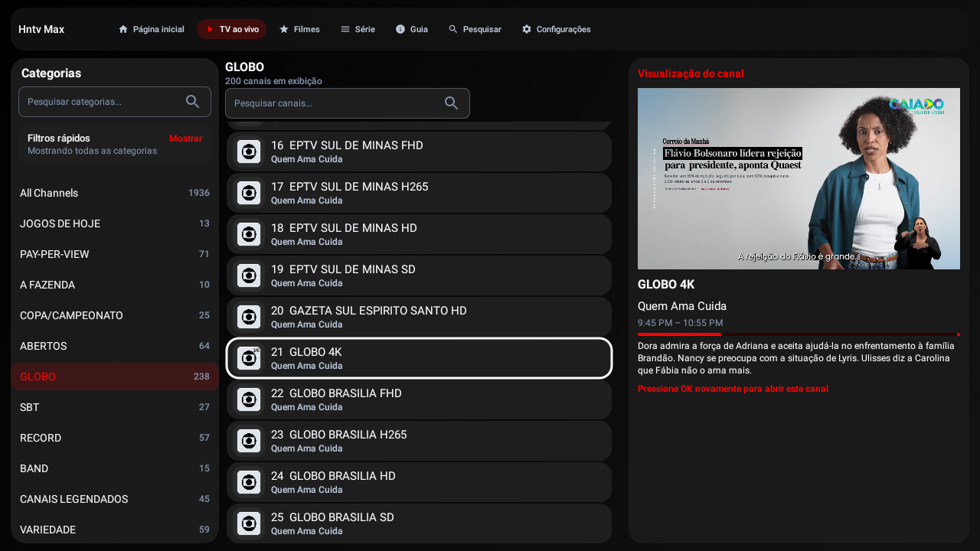Click the red program progress bar

click(x=799, y=334)
